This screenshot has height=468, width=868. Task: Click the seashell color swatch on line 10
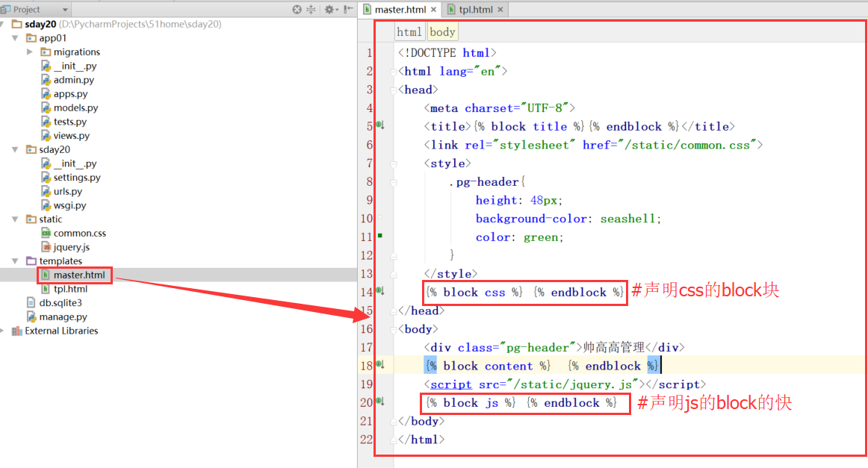(x=380, y=218)
